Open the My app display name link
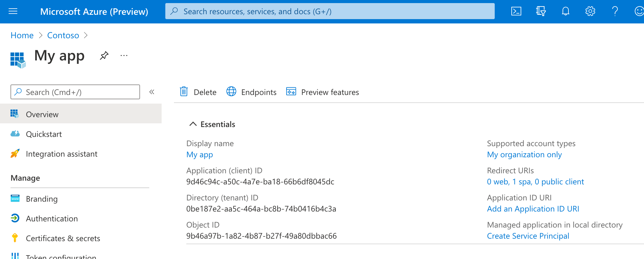The height and width of the screenshot is (259, 644). 200,154
